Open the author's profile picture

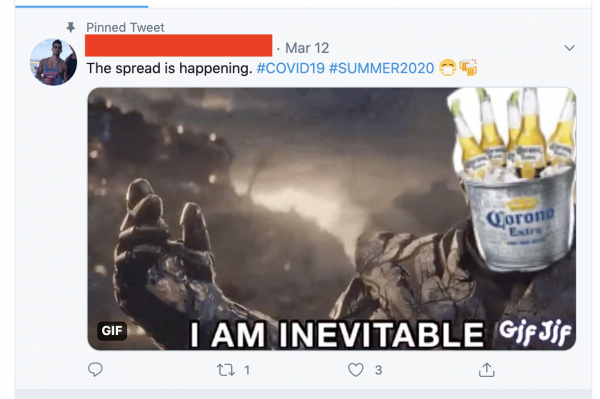pyautogui.click(x=53, y=62)
